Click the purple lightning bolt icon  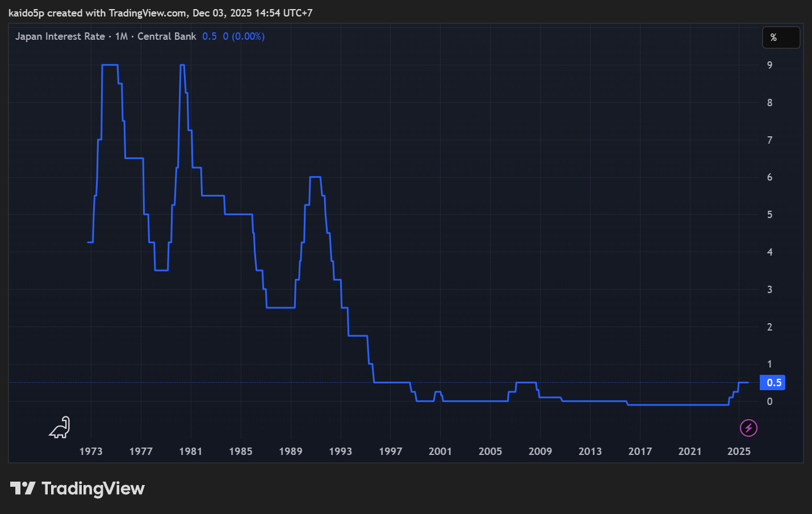point(748,428)
